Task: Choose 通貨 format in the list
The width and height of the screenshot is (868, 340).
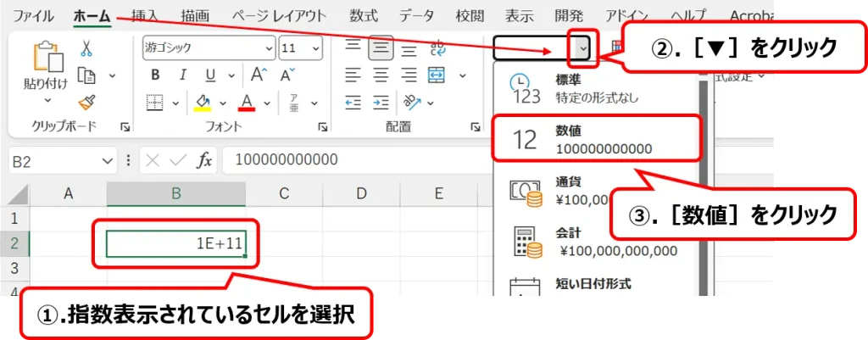Action: 595,190
